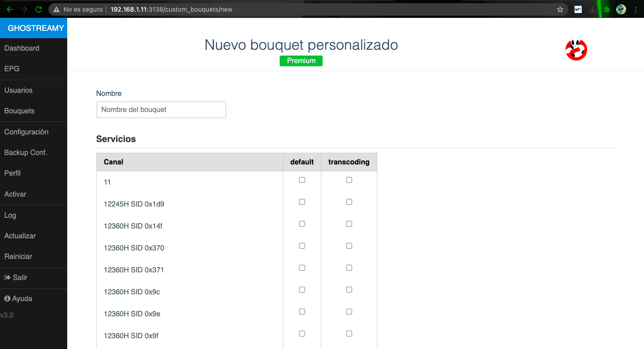Open the browser three-dot menu
The image size is (644, 349).
pos(635,9)
